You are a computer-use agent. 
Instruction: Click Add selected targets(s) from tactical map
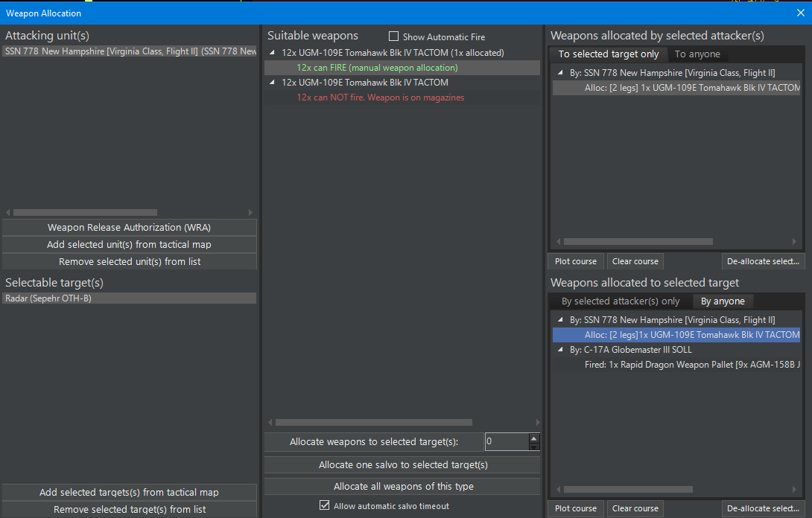[x=130, y=492]
